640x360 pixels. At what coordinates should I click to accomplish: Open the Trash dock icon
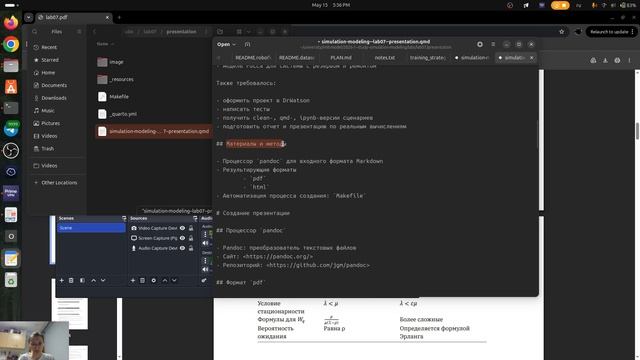point(11,280)
